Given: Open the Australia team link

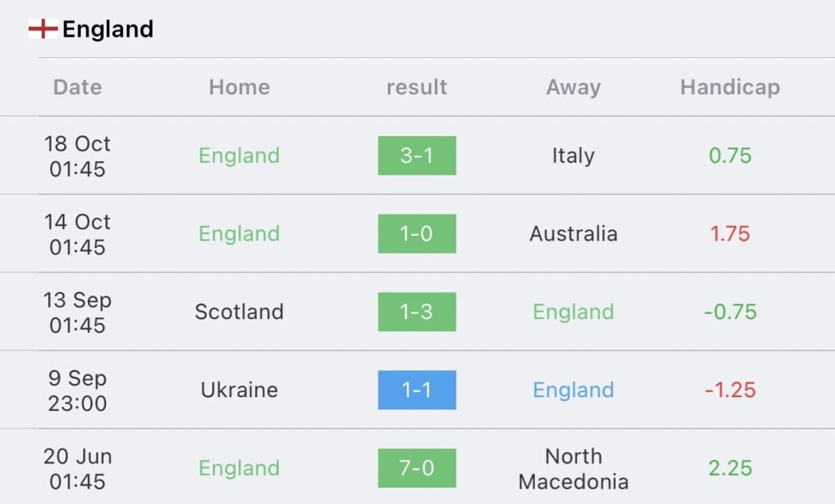Looking at the screenshot, I should coord(573,234).
